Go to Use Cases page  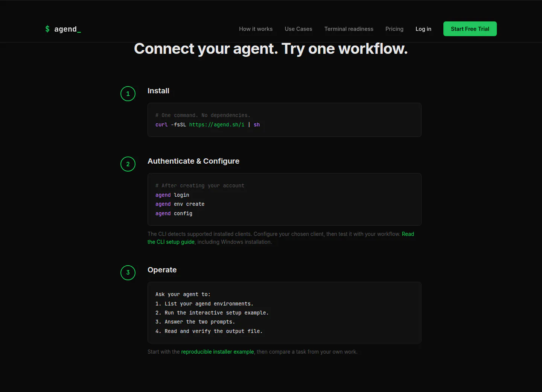(298, 29)
